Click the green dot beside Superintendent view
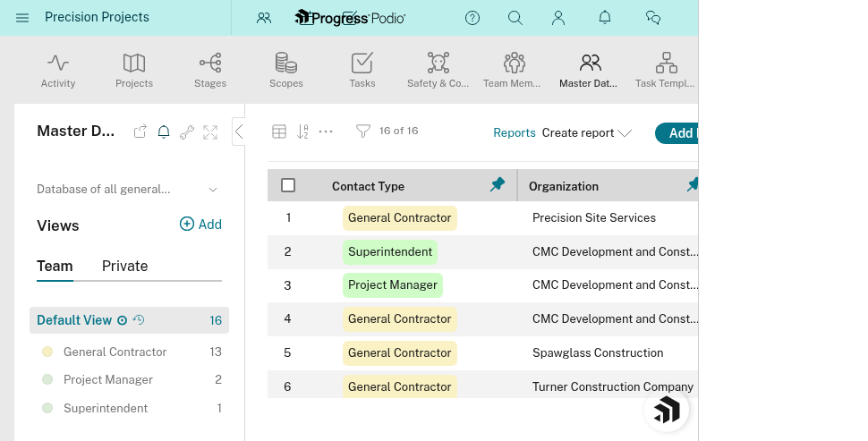The image size is (868, 441). (47, 408)
